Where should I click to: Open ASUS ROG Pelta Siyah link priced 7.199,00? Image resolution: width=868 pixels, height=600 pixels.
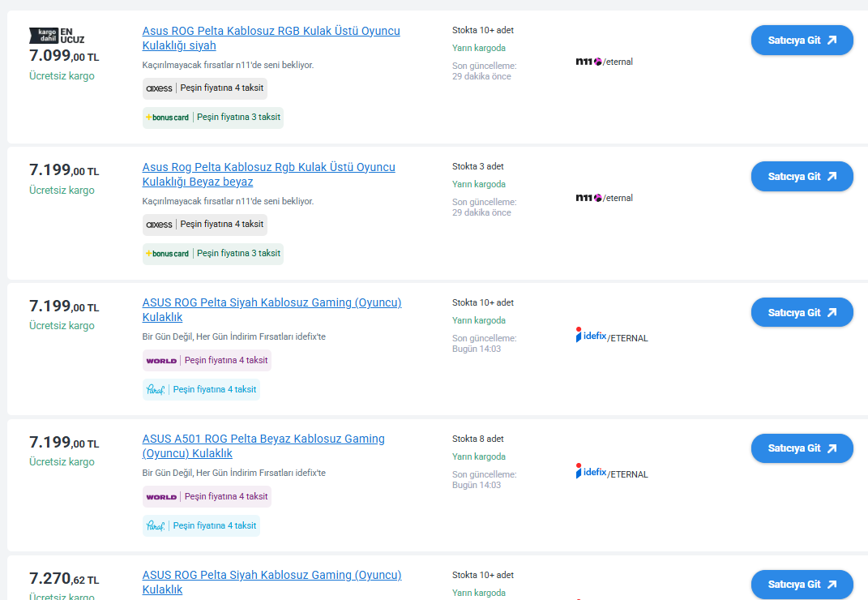[272, 310]
